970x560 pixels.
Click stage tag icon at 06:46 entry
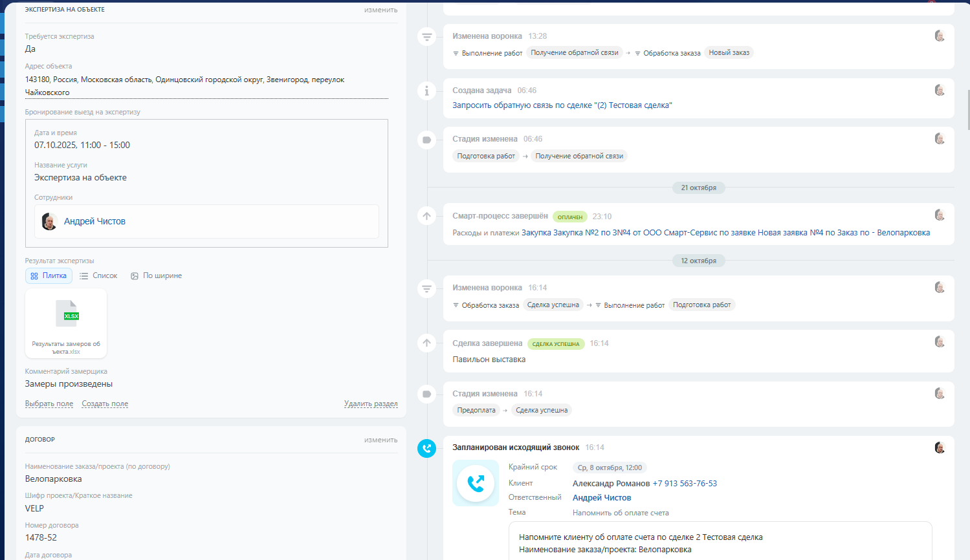coord(426,140)
